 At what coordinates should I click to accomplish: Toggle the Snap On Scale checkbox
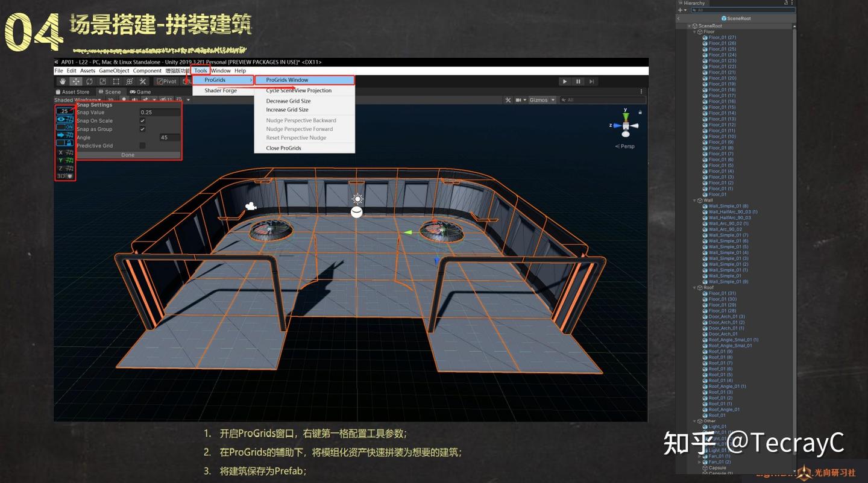[x=142, y=121]
